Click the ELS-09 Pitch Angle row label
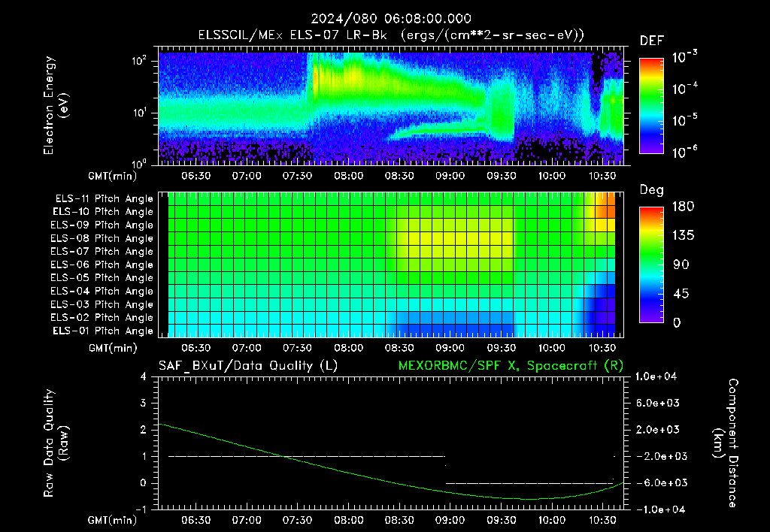 click(x=102, y=225)
